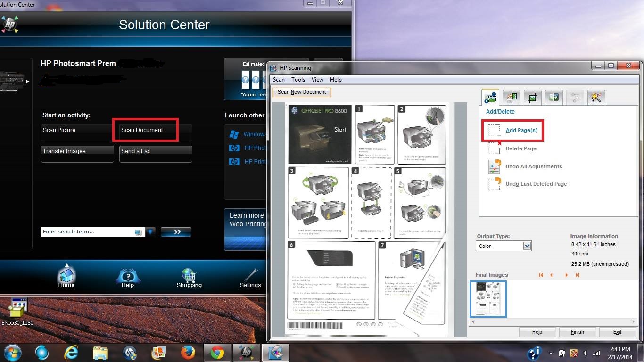
Task: Click the Help button in HP Scanning
Action: pos(537,332)
